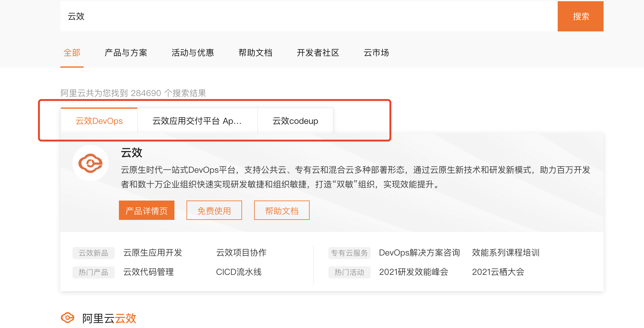Viewport: 644px width, 328px height.
Task: Visit the DevOps解决方案咨询 link
Action: pos(419,253)
